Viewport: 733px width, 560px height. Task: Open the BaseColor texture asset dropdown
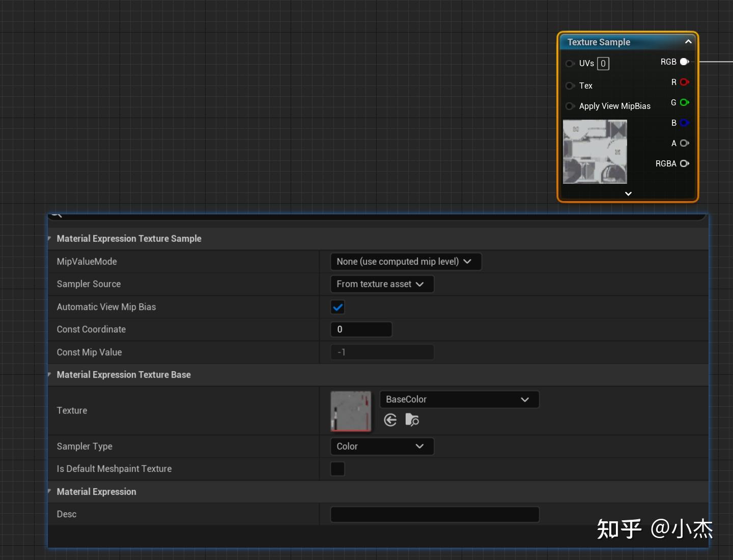pos(459,400)
